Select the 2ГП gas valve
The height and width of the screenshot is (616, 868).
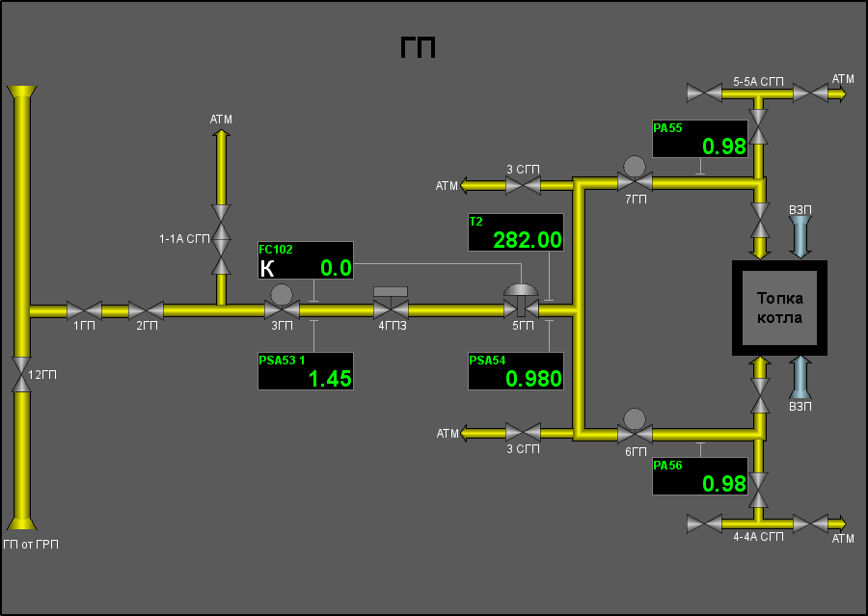point(147,310)
